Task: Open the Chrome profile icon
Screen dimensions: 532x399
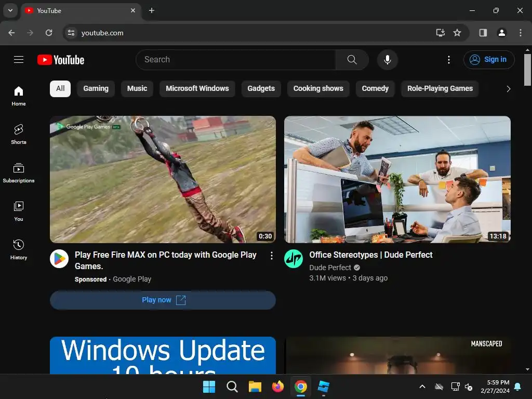Action: click(501, 33)
